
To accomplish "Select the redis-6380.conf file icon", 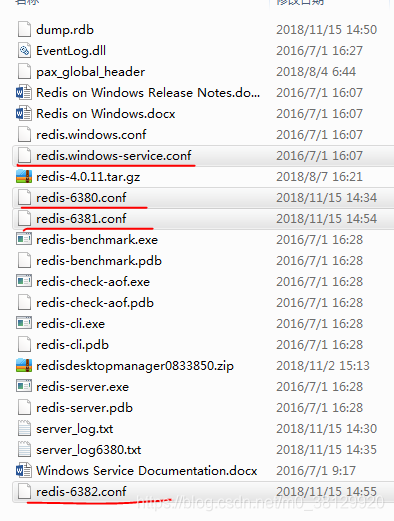I will (x=24, y=198).
